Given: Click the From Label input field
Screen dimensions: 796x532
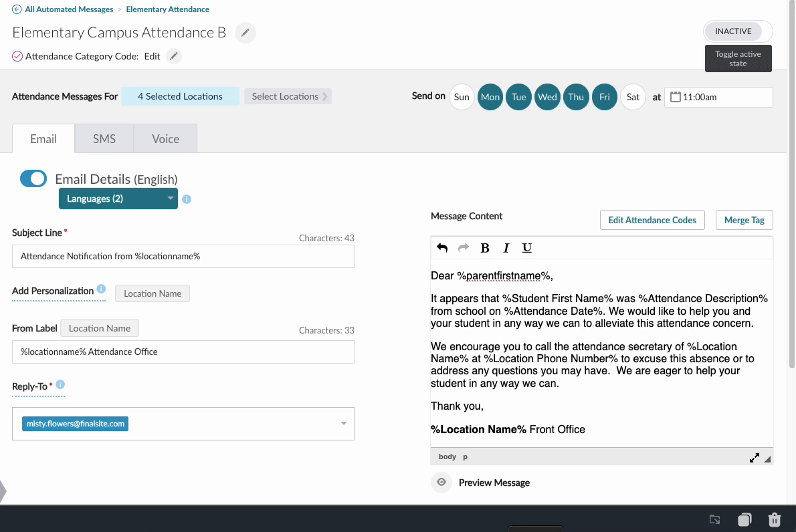Looking at the screenshot, I should pyautogui.click(x=183, y=352).
